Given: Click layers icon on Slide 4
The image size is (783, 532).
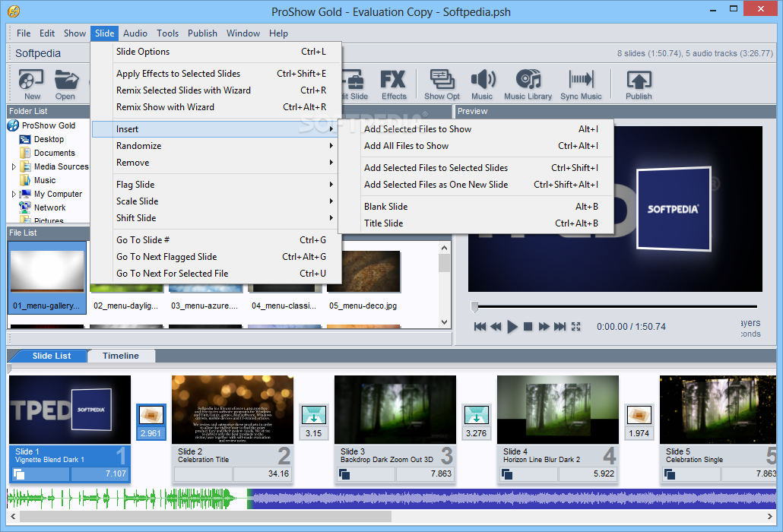Looking at the screenshot, I should pos(507,474).
